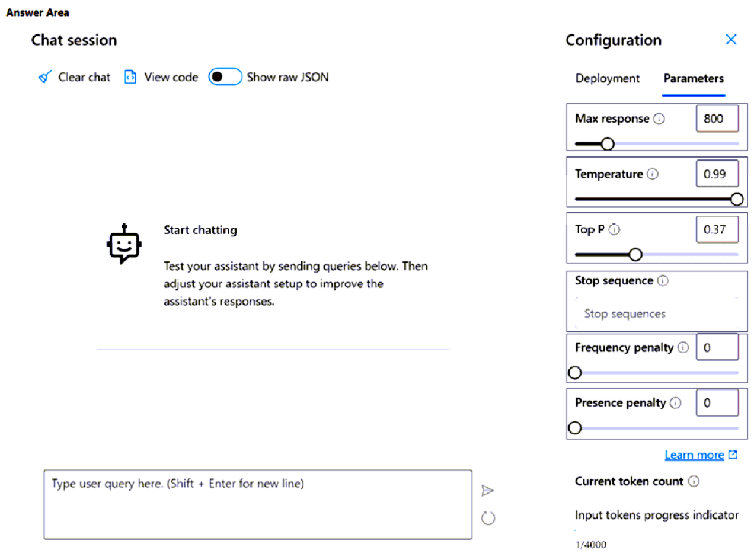This screenshot has width=754, height=560.
Task: Click the Top P slider handle
Action: 636,254
